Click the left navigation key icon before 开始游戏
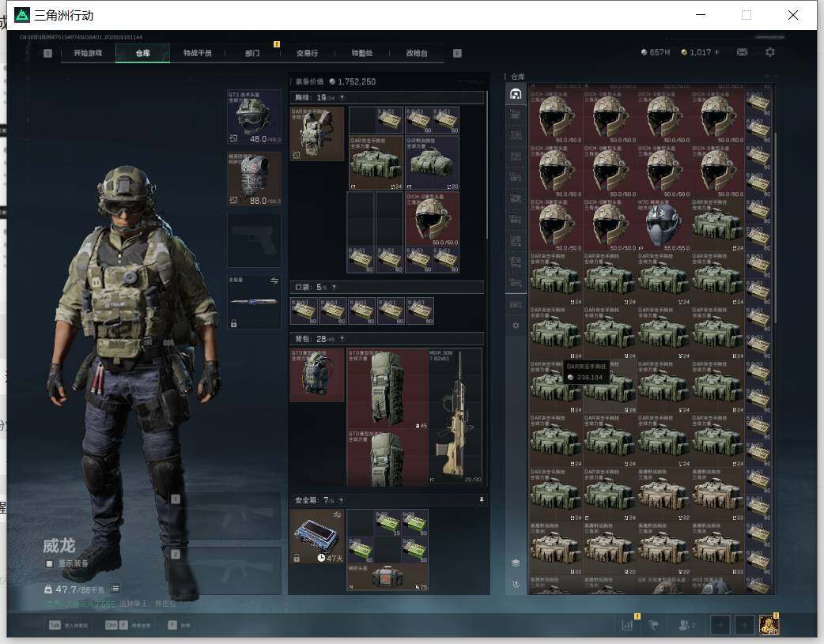Screen dimensions: 824x644 pos(47,53)
